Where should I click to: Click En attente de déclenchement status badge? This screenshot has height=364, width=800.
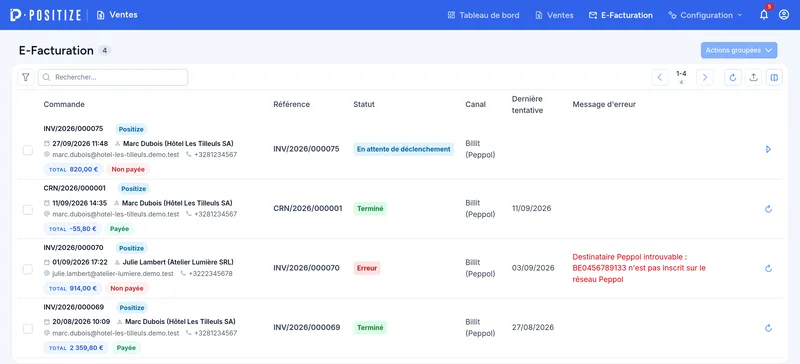coord(403,149)
